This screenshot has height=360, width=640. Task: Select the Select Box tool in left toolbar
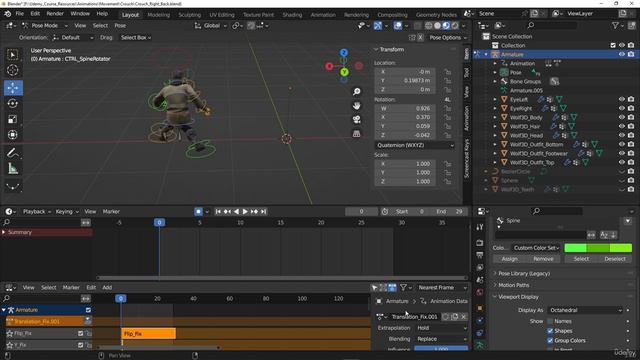pos(13,55)
